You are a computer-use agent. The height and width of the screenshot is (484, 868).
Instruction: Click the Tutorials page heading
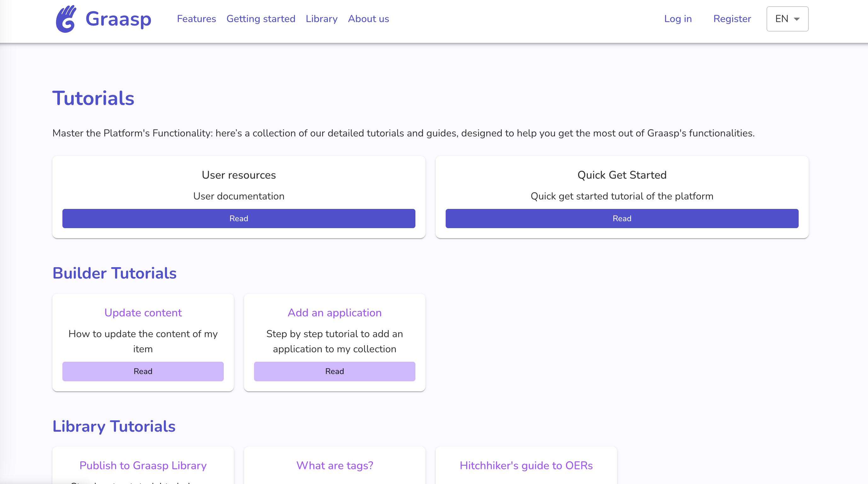[93, 98]
